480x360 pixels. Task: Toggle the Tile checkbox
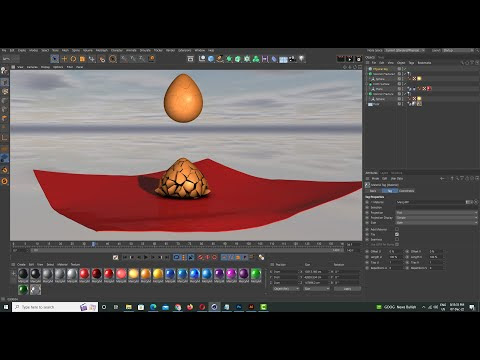(397, 234)
